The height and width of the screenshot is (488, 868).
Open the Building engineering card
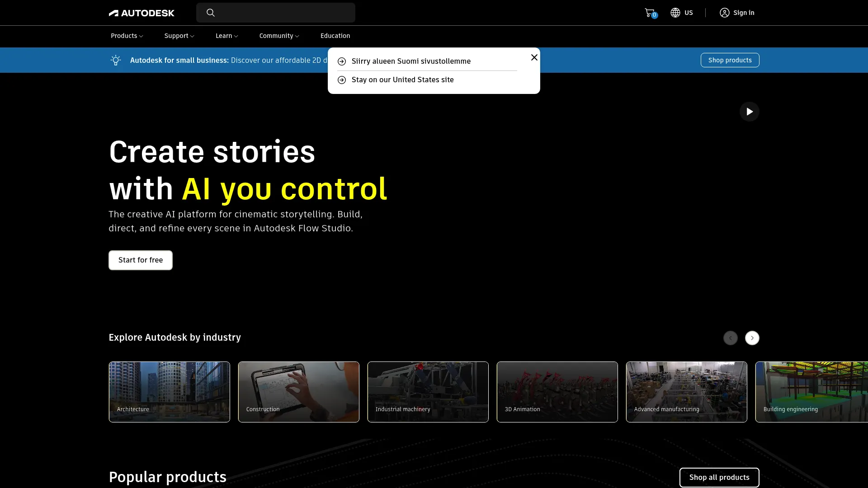(x=811, y=392)
